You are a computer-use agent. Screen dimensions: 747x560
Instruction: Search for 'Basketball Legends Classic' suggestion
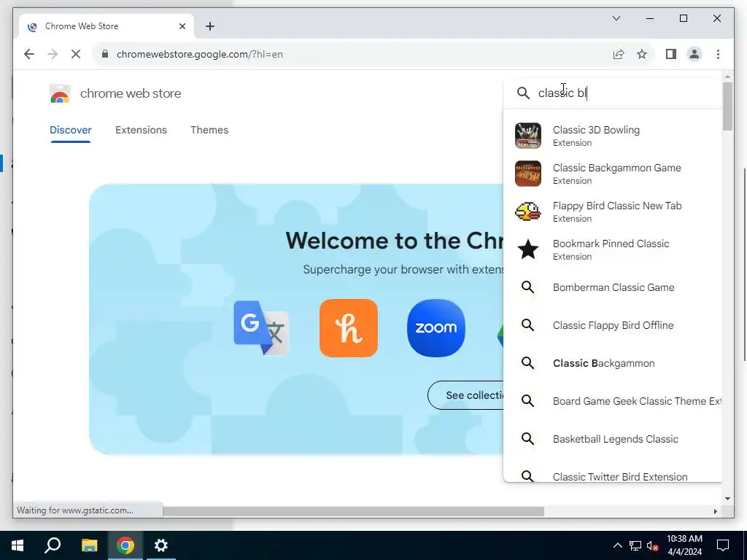pos(613,438)
